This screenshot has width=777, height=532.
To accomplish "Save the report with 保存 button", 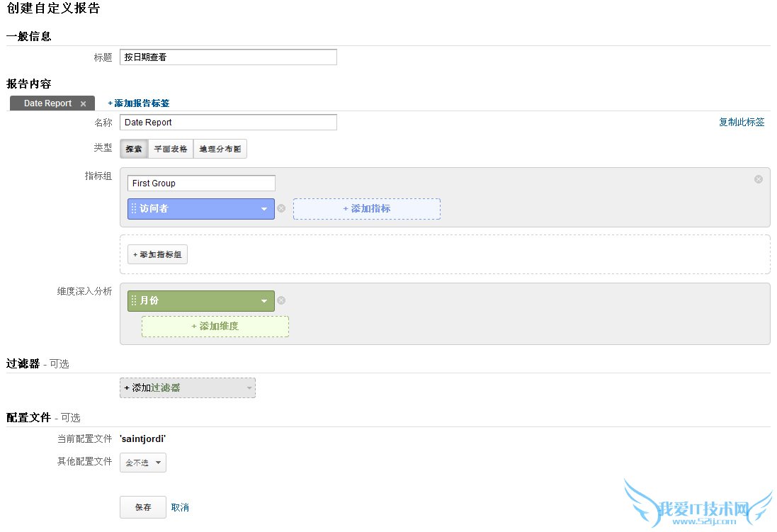I will [142, 506].
